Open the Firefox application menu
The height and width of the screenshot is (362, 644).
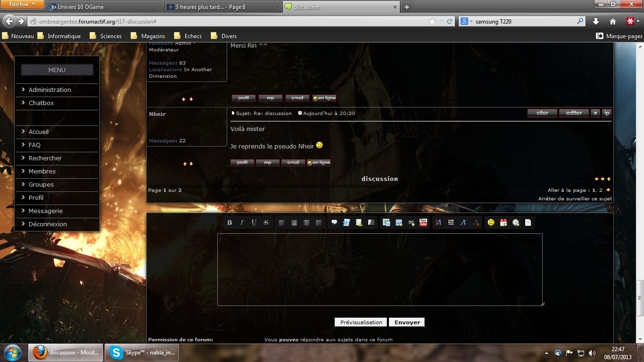point(22,4)
